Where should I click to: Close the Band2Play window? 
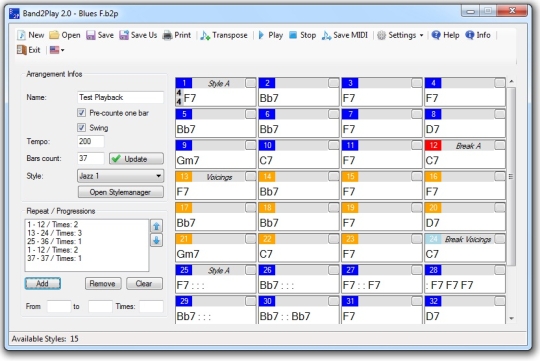pyautogui.click(x=512, y=11)
